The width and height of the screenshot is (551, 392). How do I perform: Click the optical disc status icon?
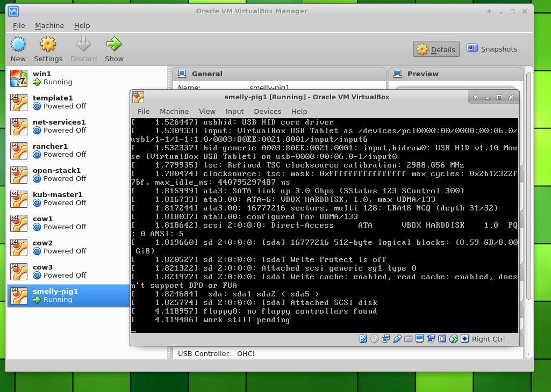[374, 339]
